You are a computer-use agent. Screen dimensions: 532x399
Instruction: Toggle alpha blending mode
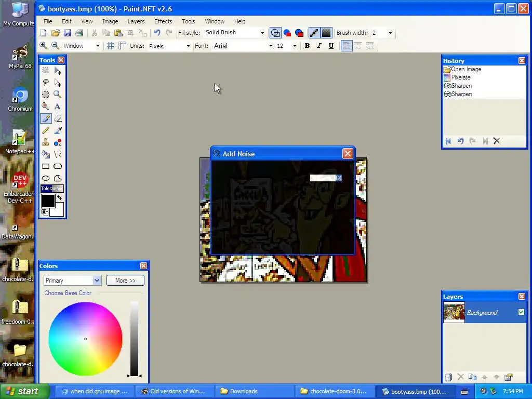(x=326, y=33)
